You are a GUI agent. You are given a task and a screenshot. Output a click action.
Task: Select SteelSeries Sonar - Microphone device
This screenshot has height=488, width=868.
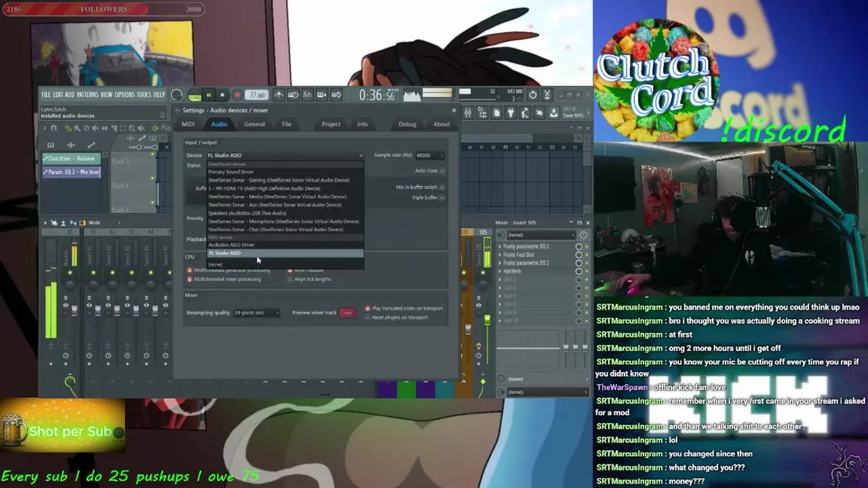pos(283,221)
